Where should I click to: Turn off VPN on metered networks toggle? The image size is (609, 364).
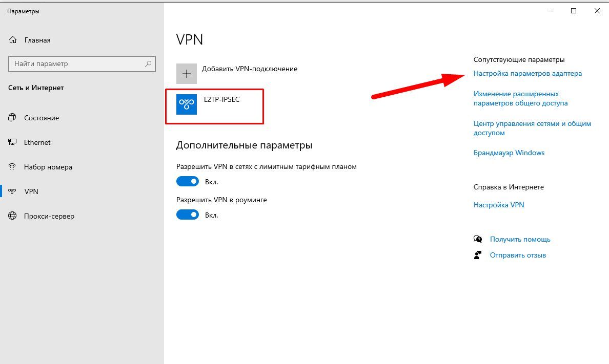click(188, 181)
